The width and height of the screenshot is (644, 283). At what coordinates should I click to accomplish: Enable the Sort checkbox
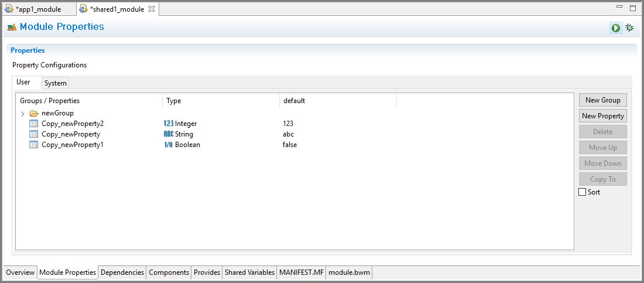(x=583, y=192)
